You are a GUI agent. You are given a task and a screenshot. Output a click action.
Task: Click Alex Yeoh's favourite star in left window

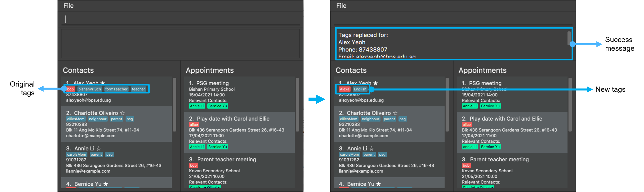tap(103, 83)
